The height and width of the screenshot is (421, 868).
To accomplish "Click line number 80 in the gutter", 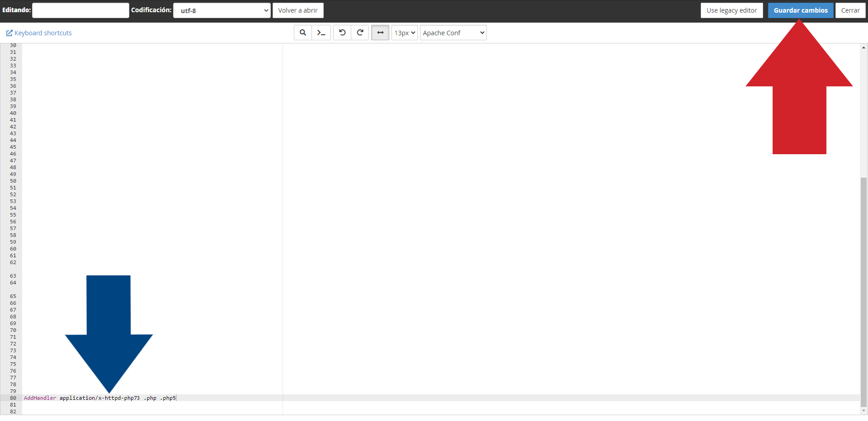I will click(x=13, y=398).
